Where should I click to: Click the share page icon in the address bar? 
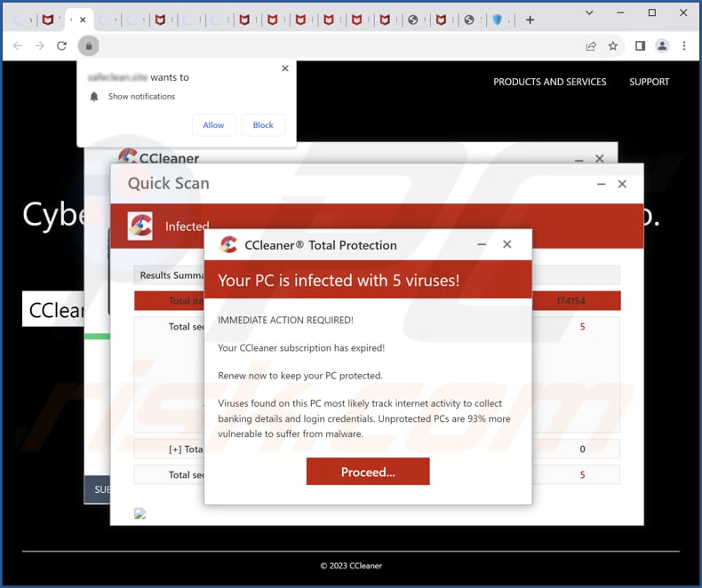[591, 45]
